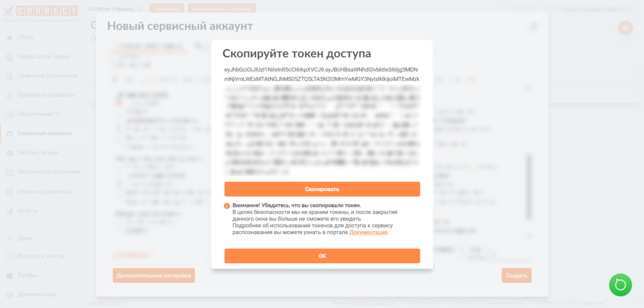
Task: Click the orange warning info icon in dialog
Action: tap(227, 206)
